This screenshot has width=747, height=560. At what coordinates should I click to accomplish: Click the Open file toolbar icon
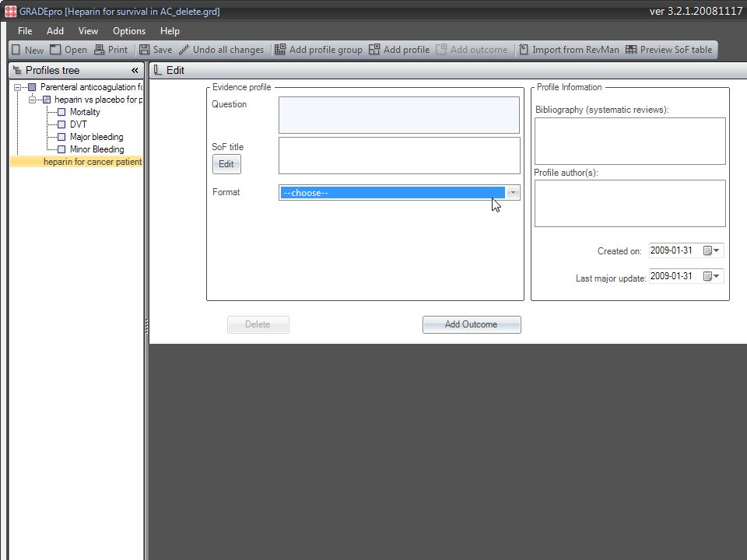(55, 50)
